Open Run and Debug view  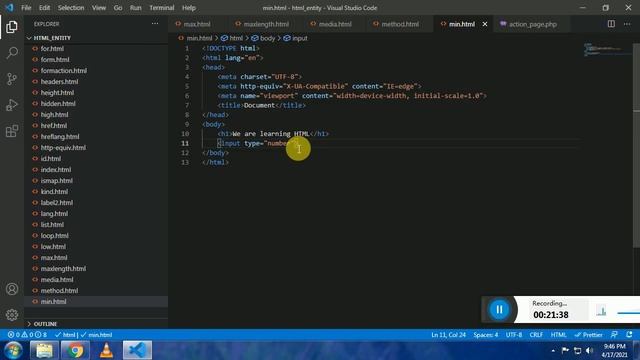point(12,105)
